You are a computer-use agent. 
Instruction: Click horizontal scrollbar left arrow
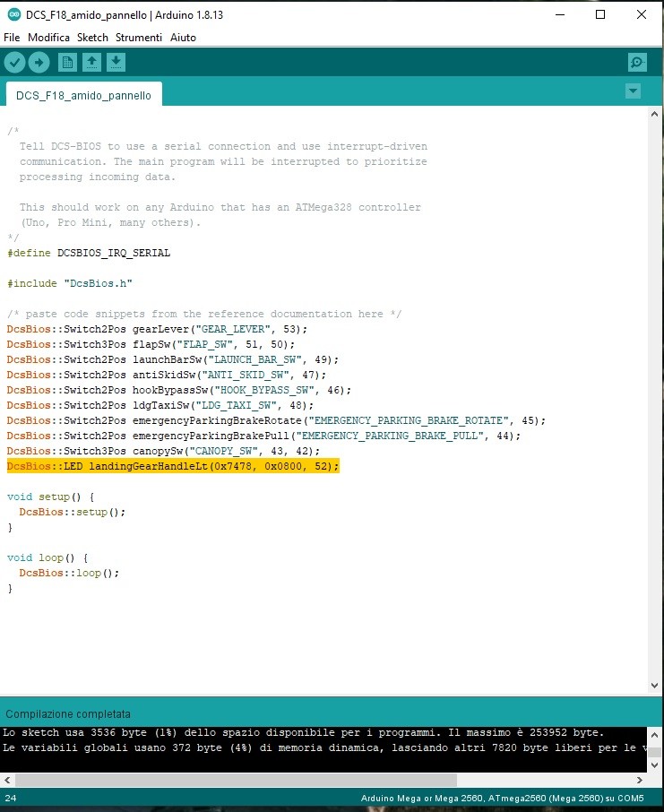tap(7, 780)
